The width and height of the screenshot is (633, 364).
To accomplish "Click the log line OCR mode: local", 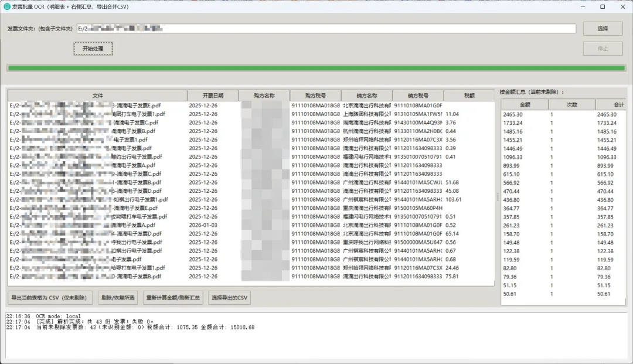I will 43,317.
